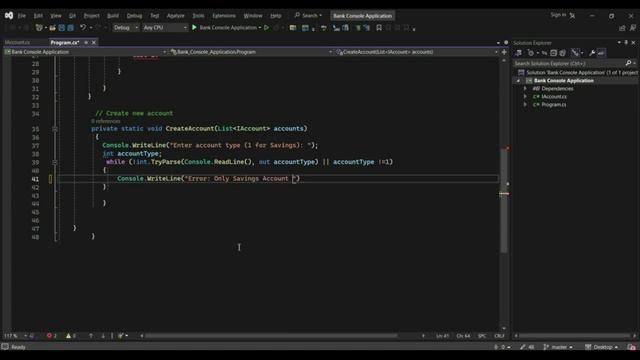Screen dimensions: 640x360
Task: Click the notifications icon in status bar corner
Action: pos(631,347)
